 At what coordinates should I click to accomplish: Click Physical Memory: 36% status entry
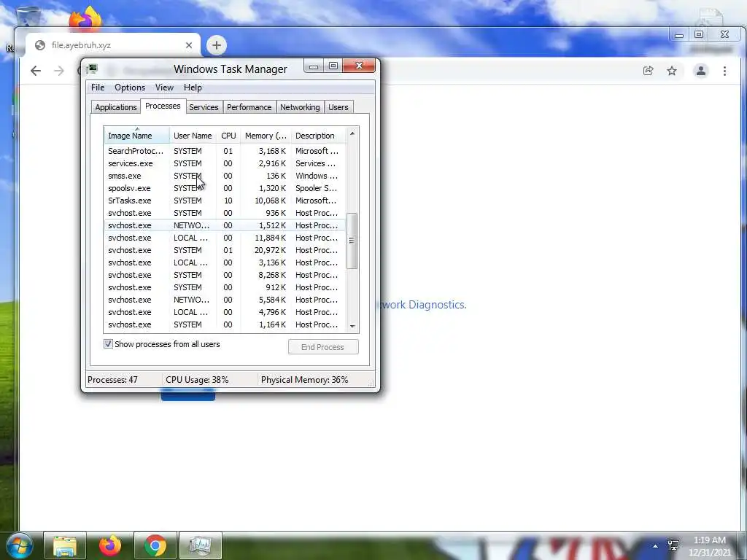coord(304,380)
